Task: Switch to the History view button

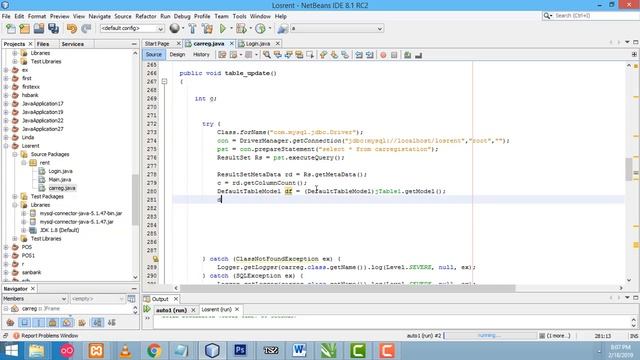Action: (201, 55)
